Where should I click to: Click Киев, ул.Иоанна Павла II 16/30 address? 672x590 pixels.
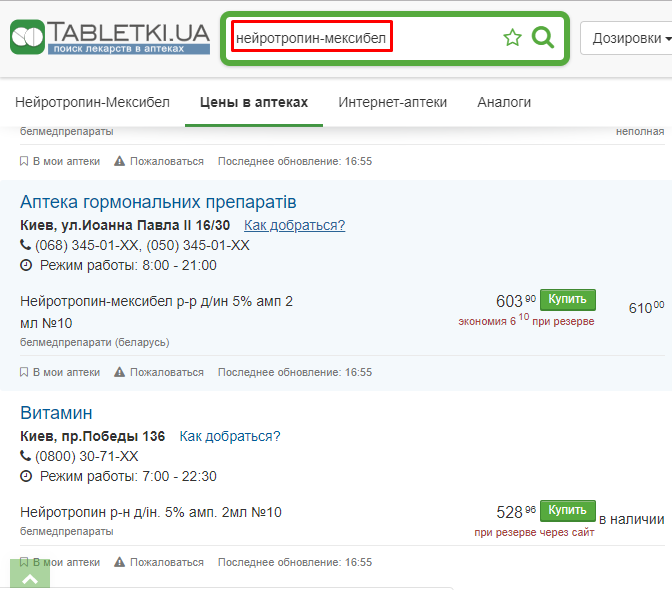click(x=125, y=225)
